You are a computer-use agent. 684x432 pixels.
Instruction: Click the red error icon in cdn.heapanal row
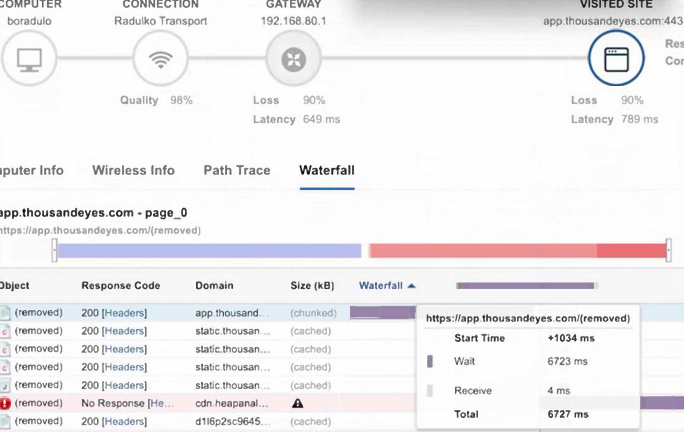(x=5, y=403)
